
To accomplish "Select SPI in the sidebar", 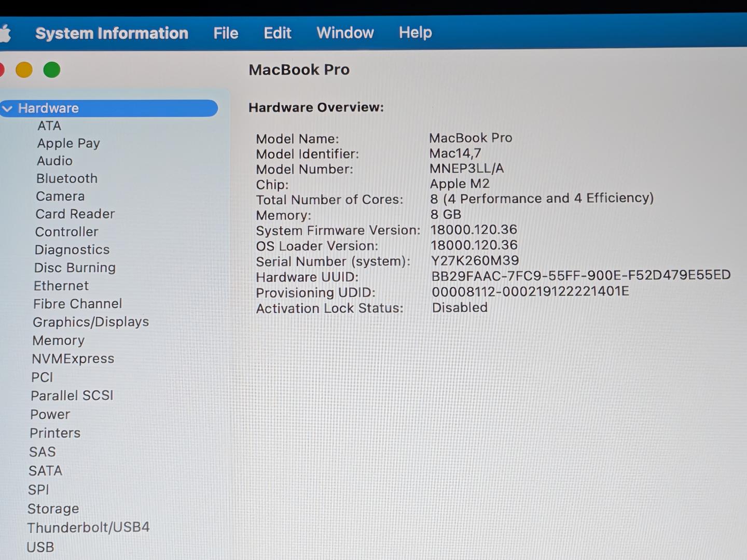I will [x=38, y=489].
